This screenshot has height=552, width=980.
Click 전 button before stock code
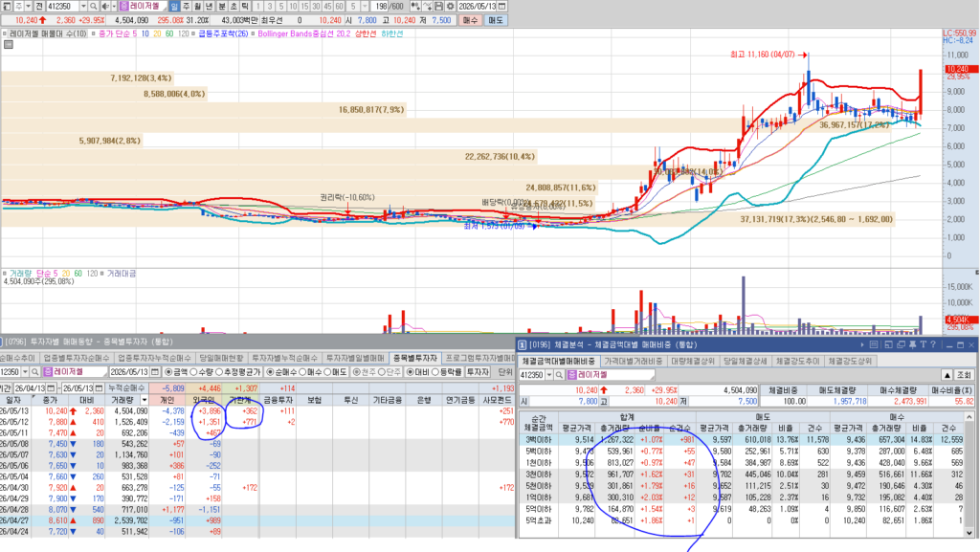pos(38,7)
